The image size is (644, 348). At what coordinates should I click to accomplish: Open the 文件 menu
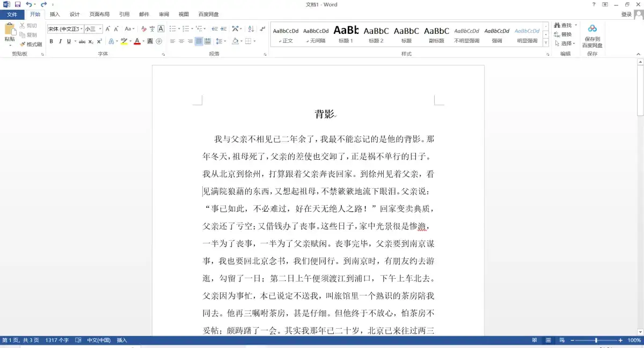tap(12, 14)
